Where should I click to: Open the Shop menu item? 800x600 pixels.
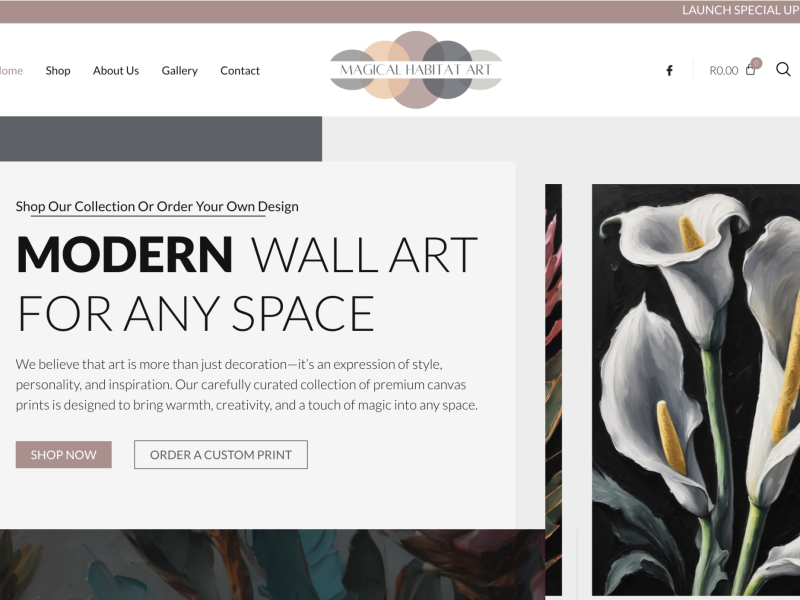(58, 70)
